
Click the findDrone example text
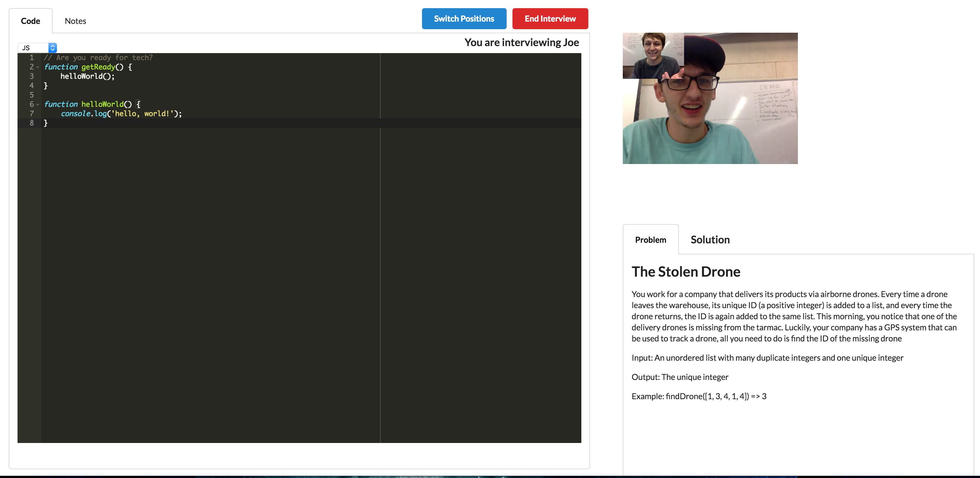pos(698,396)
